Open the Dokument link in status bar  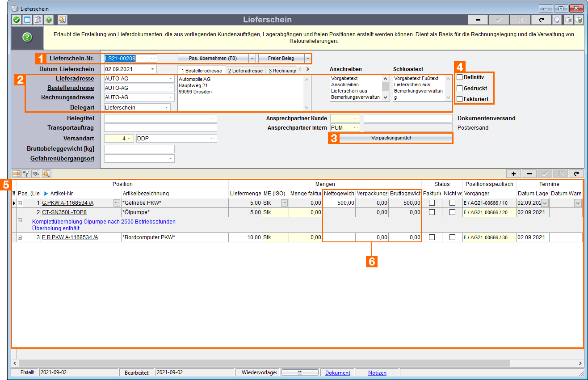[338, 372]
